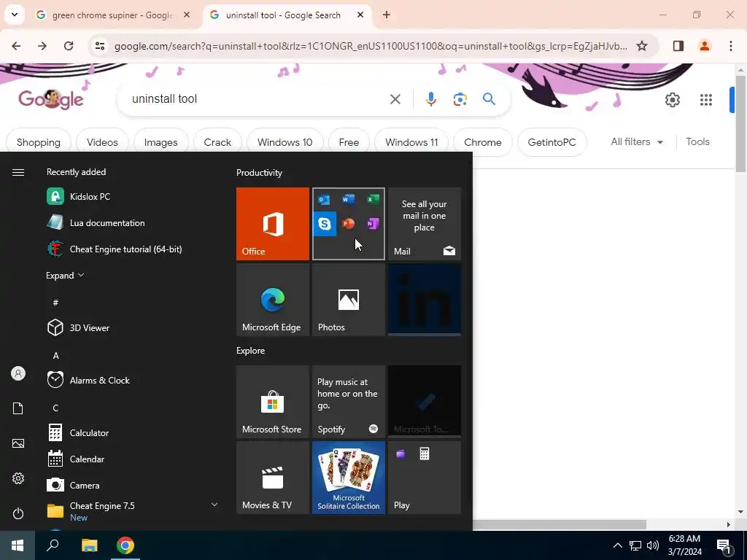Screen dimensions: 747x560
Task: Open taskbar volume control
Action: pyautogui.click(x=653, y=545)
